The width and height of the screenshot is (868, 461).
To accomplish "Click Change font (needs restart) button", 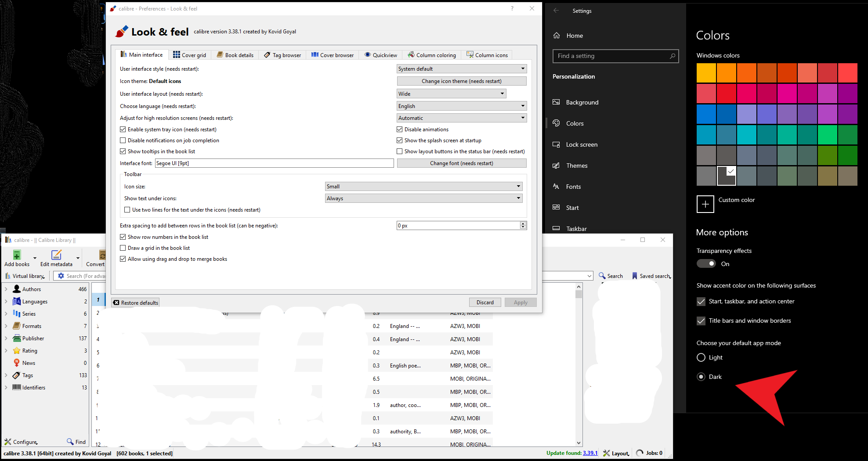I will pos(462,163).
